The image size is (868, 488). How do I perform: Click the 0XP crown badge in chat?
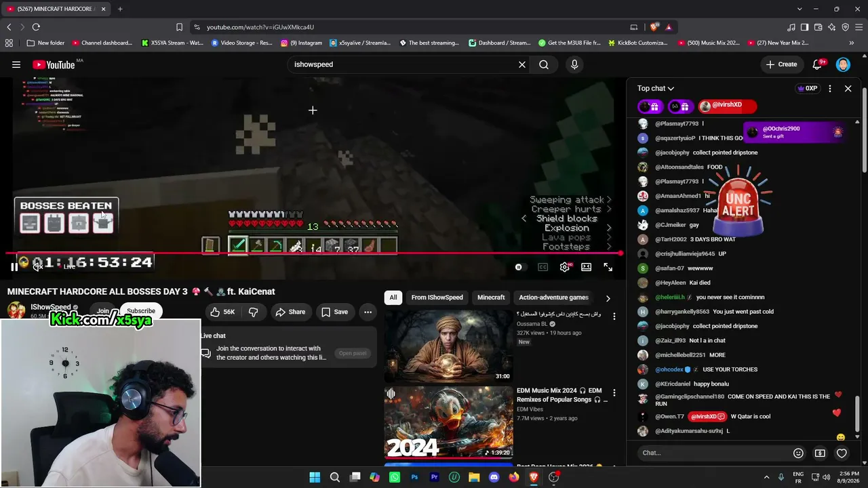point(807,89)
